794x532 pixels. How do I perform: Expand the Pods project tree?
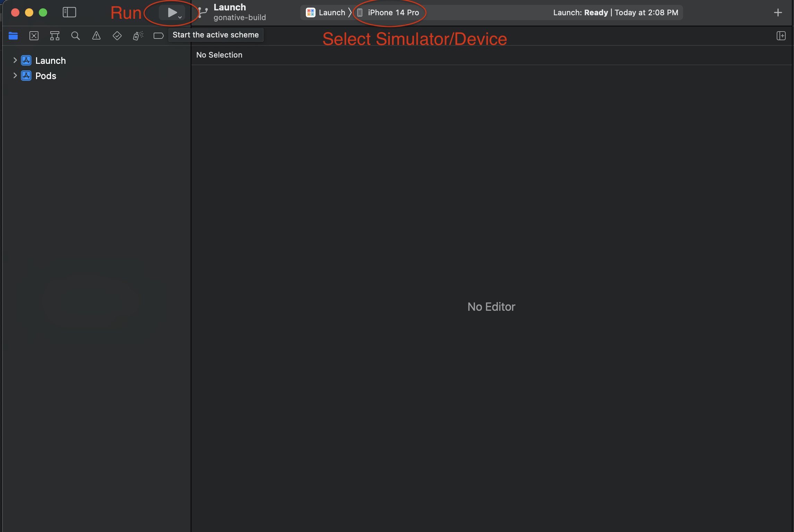(15, 76)
